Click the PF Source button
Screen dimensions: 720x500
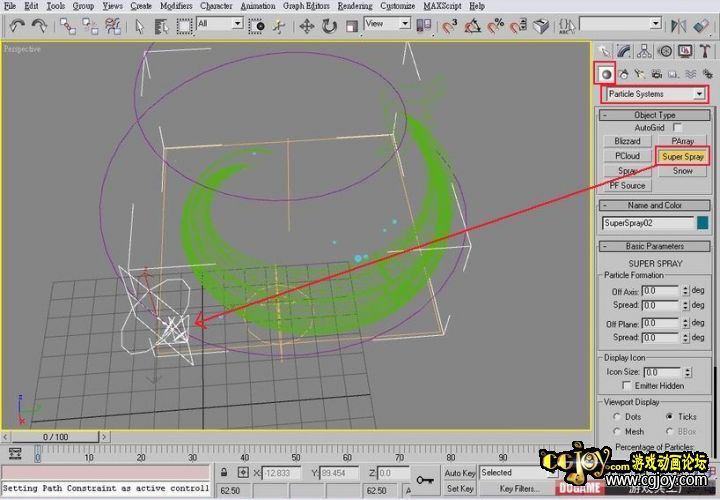(627, 185)
